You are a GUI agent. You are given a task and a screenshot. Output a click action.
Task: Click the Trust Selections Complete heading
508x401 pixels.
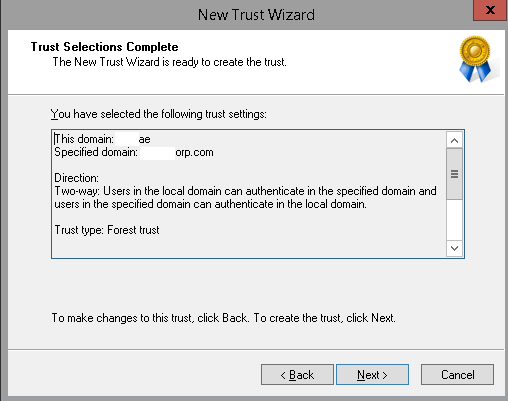104,47
